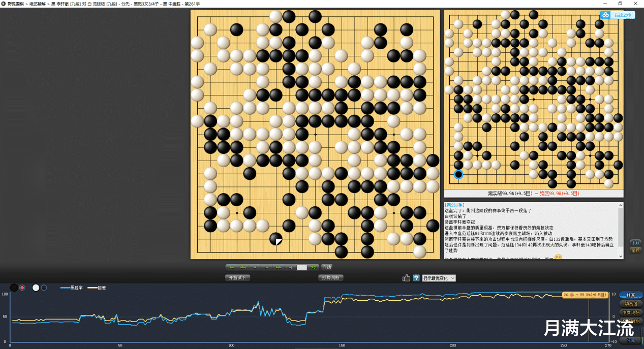Click the move number input box
The height and width of the screenshot is (349, 644).
pyautogui.click(x=302, y=267)
